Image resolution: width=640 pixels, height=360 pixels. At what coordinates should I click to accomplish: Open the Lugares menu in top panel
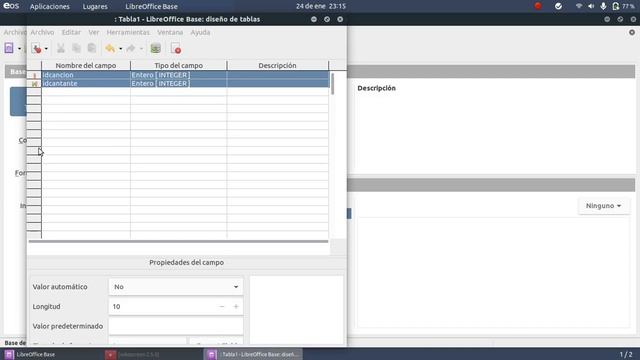point(95,7)
